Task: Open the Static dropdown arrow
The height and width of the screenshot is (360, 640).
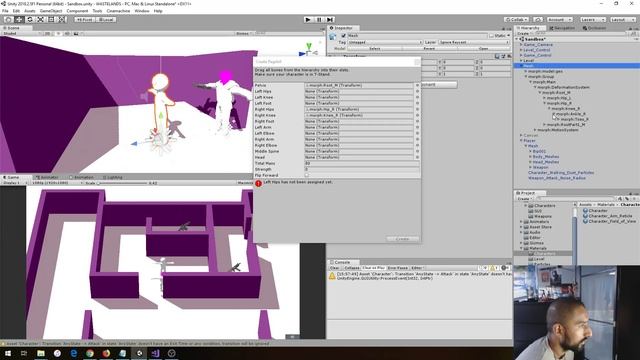Action: coord(509,36)
